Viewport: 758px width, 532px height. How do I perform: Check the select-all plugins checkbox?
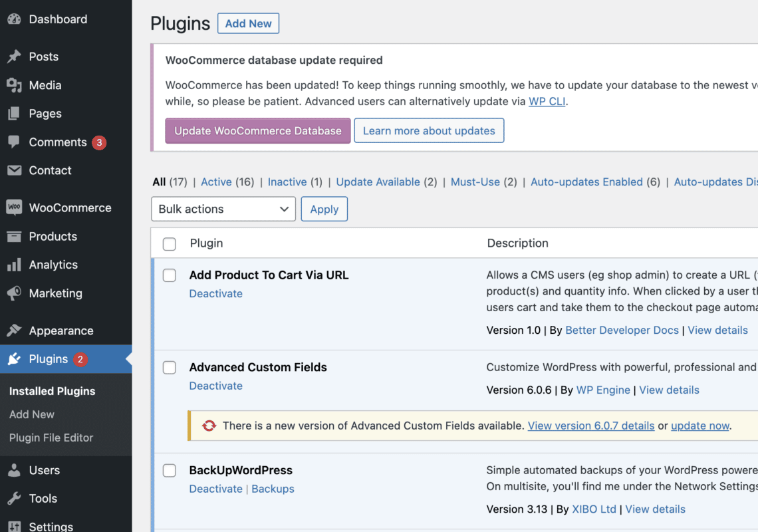click(x=169, y=244)
